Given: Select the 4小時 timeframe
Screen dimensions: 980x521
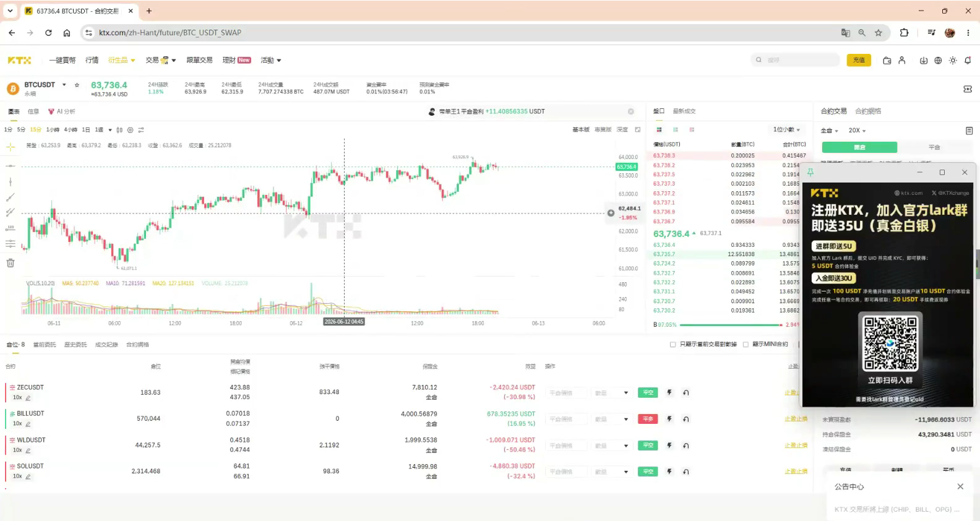Looking at the screenshot, I should 71,130.
